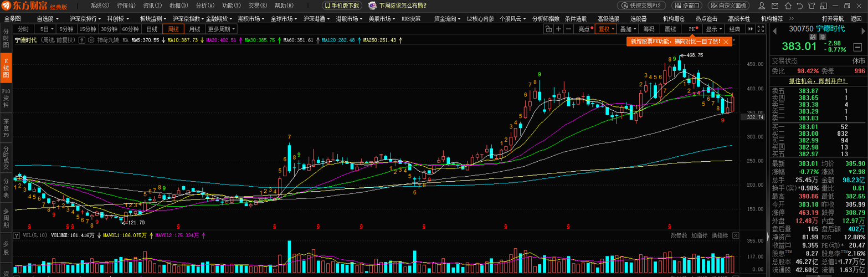Click the help question mark icon

pos(82,40)
